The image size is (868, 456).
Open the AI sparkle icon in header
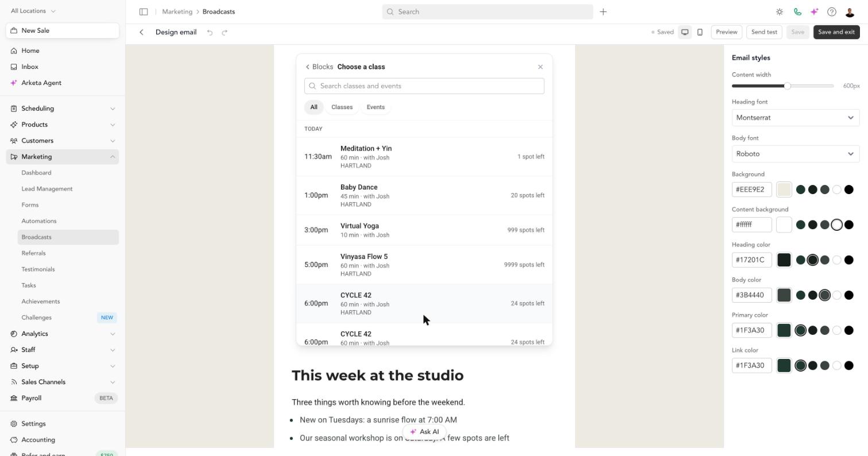[815, 11]
